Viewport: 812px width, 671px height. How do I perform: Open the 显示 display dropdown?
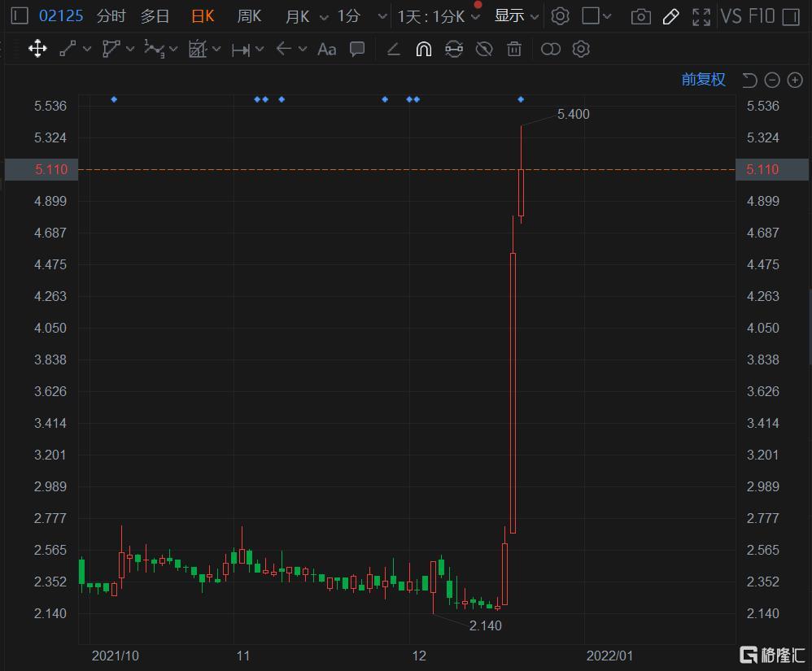(516, 16)
